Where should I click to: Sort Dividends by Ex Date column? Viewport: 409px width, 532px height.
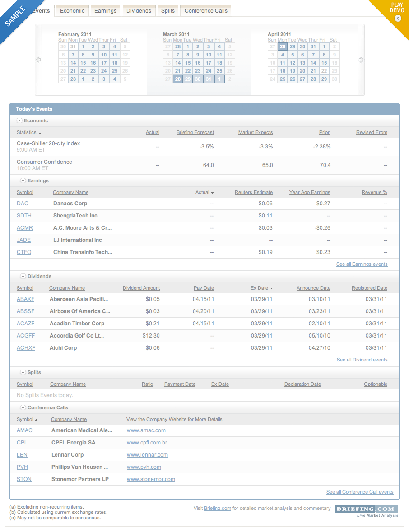[x=261, y=288]
